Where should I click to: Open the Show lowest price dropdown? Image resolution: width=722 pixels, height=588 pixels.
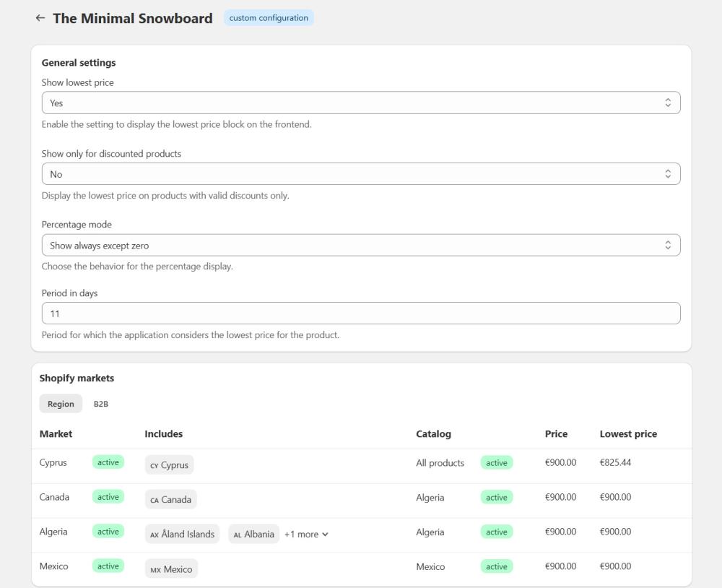(x=361, y=103)
